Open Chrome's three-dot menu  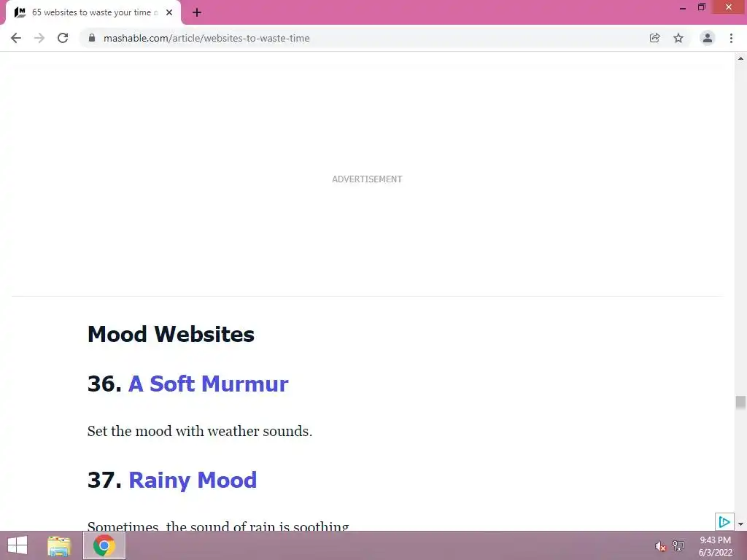pos(731,38)
